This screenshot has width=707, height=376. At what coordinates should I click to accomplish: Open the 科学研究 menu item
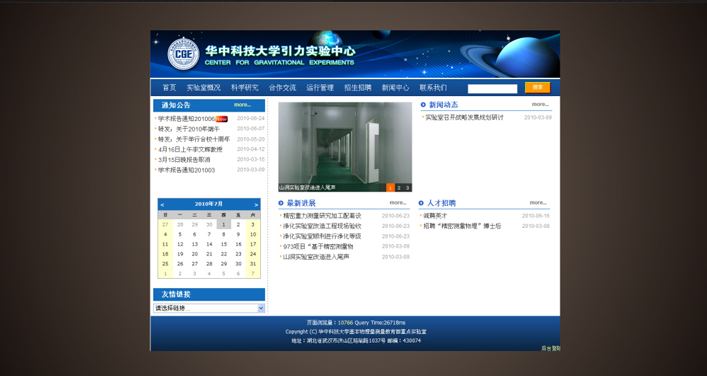245,88
